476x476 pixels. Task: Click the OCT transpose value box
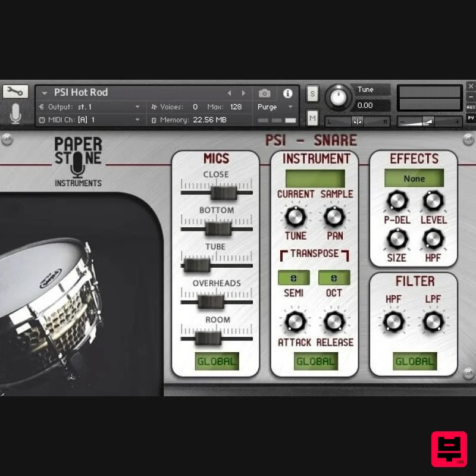click(334, 278)
